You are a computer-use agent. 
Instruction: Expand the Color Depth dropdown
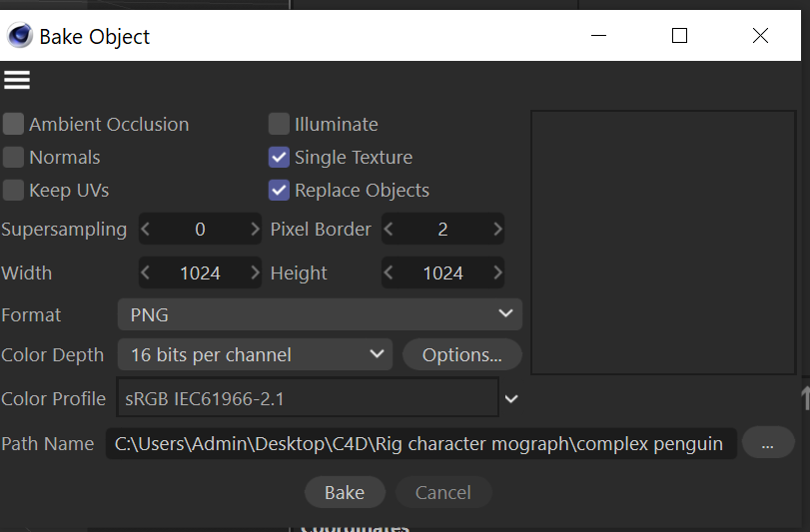[x=255, y=354]
